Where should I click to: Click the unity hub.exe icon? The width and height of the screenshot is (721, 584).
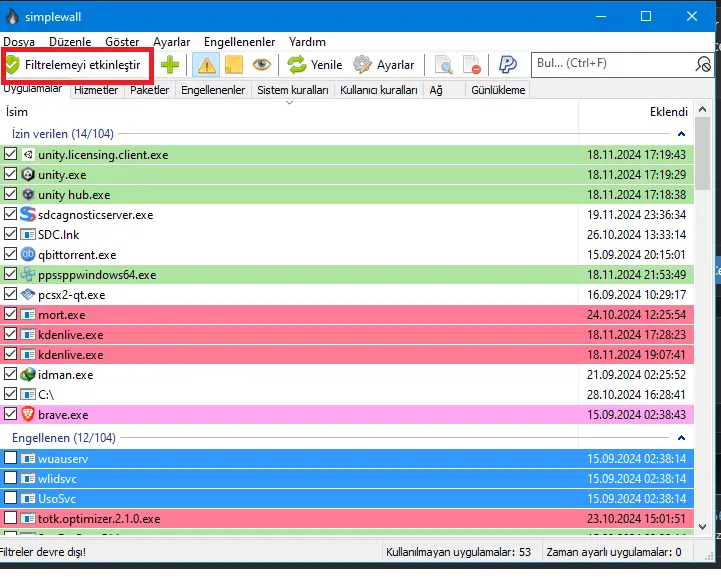tap(28, 195)
